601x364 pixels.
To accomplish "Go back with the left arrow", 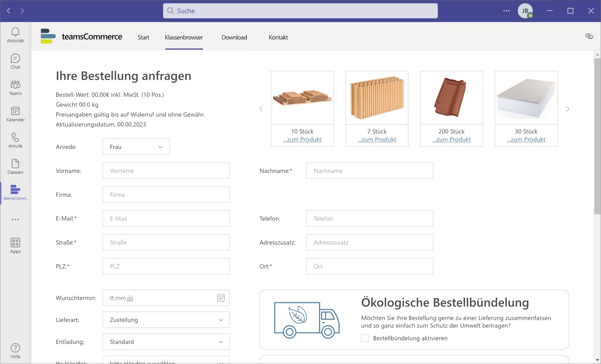I will coord(8,11).
